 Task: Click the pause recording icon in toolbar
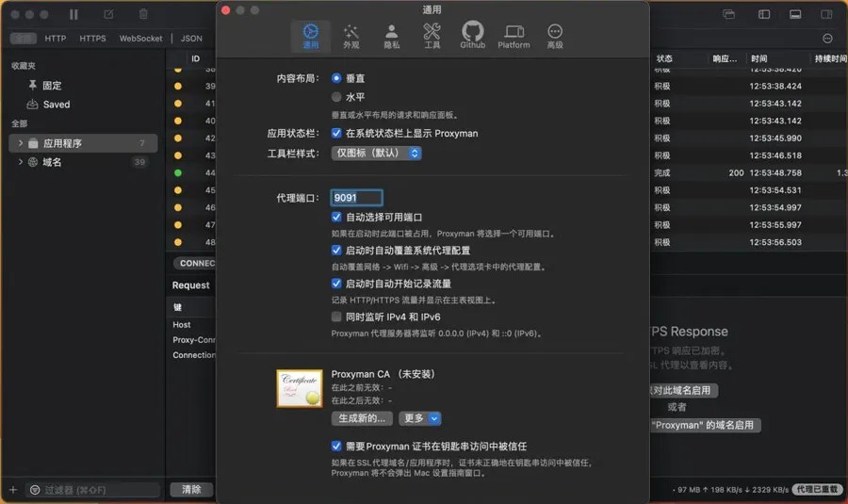coord(74,14)
